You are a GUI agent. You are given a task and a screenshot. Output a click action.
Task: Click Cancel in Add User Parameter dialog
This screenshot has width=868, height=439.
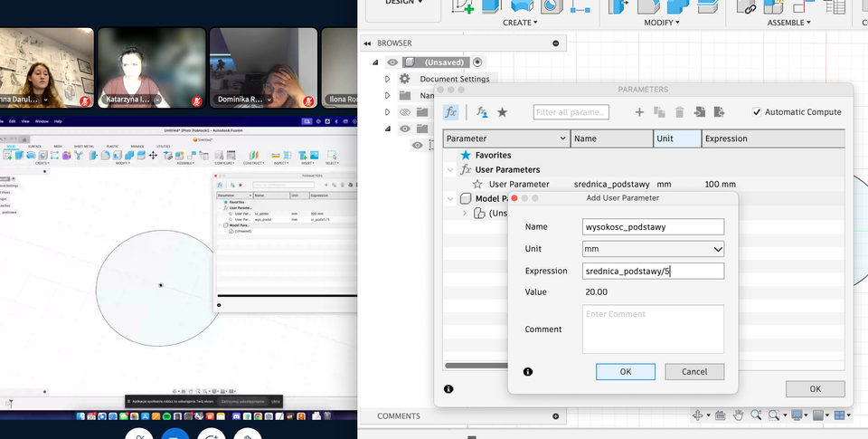pyautogui.click(x=694, y=371)
